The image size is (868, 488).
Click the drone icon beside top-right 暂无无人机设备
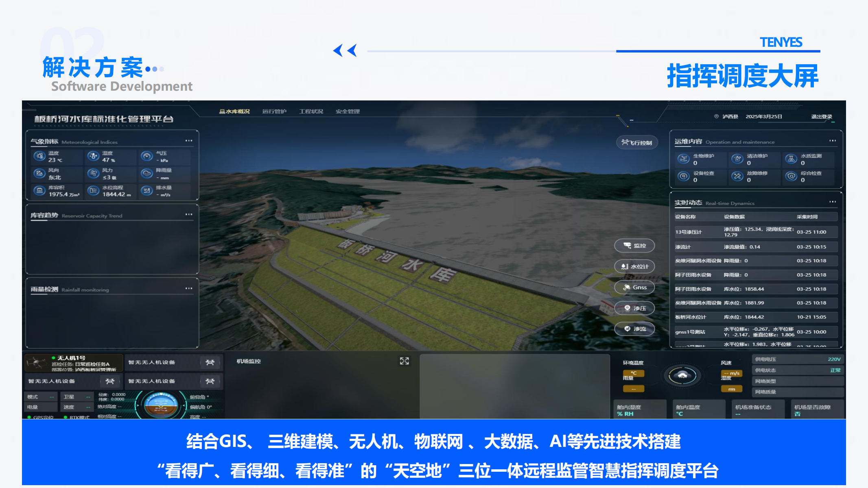pyautogui.click(x=210, y=362)
